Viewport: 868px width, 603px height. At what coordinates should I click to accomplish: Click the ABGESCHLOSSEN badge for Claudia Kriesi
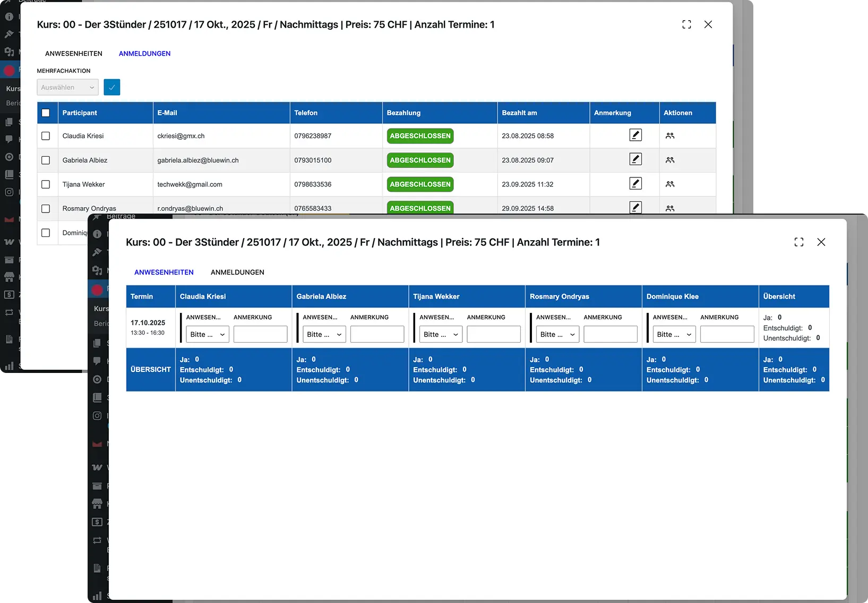pyautogui.click(x=420, y=136)
